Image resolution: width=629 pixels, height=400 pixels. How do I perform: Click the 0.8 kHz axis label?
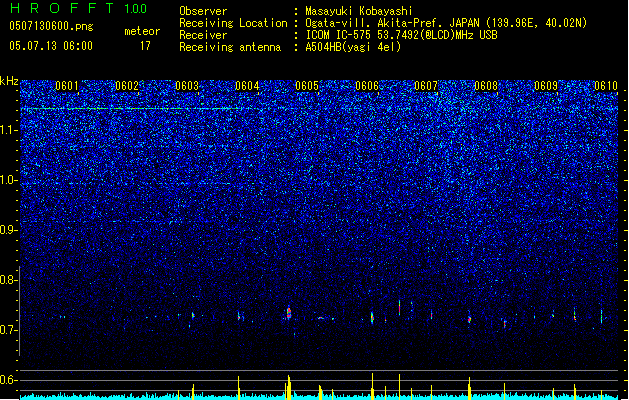(x=9, y=280)
